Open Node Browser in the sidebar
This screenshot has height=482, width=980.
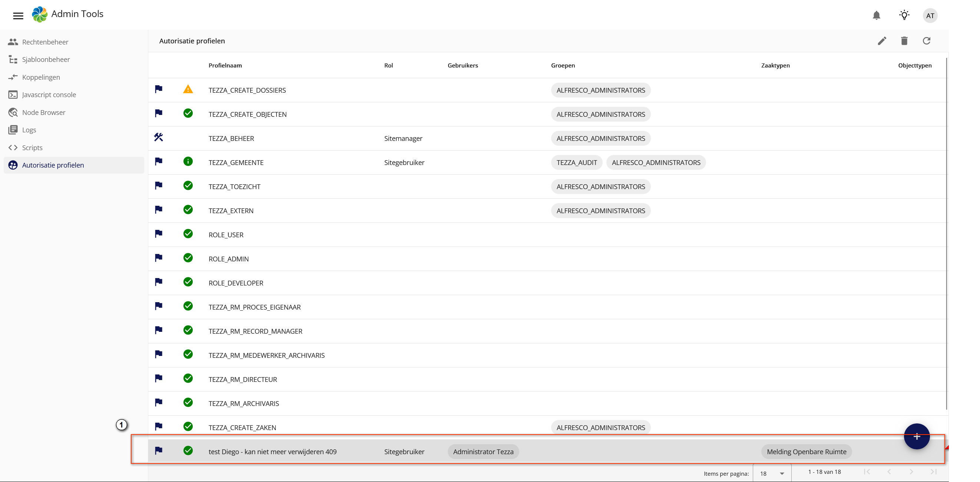pyautogui.click(x=74, y=112)
